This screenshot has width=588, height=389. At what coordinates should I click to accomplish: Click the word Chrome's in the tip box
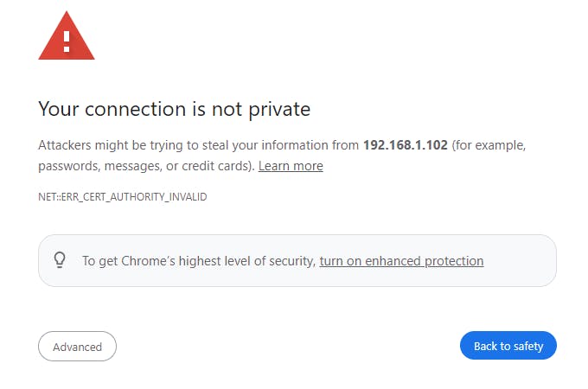[148, 261]
